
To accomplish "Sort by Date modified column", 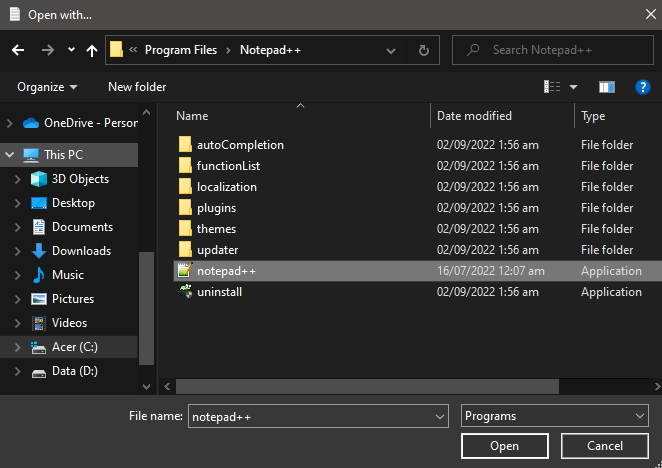I will pyautogui.click(x=474, y=116).
